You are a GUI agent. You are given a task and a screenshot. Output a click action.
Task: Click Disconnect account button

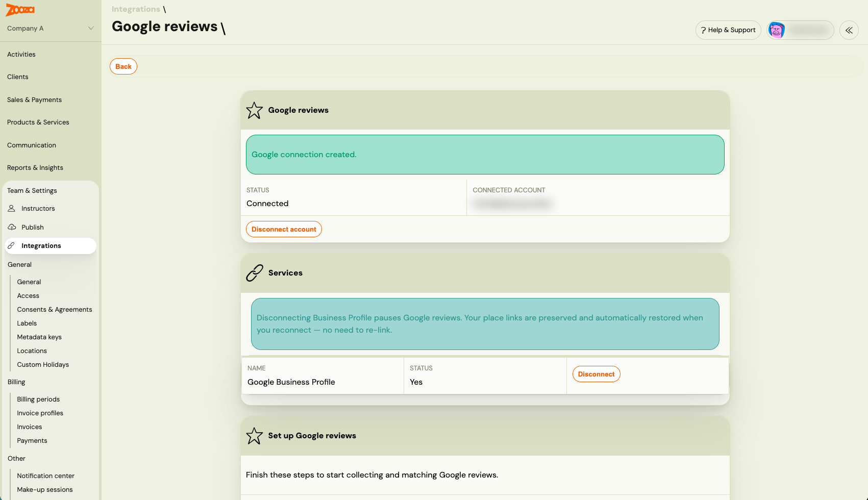pos(284,229)
